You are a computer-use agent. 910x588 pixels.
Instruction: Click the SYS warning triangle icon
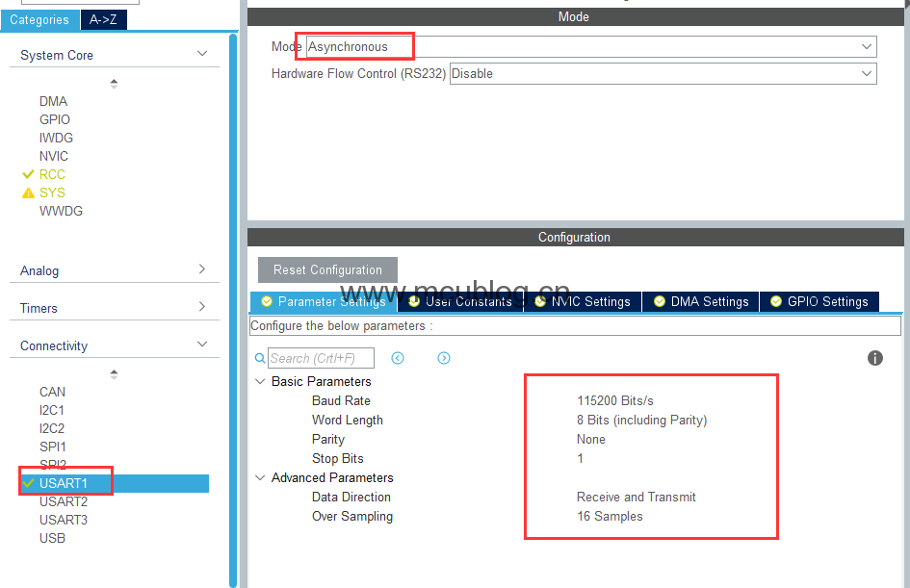point(28,193)
